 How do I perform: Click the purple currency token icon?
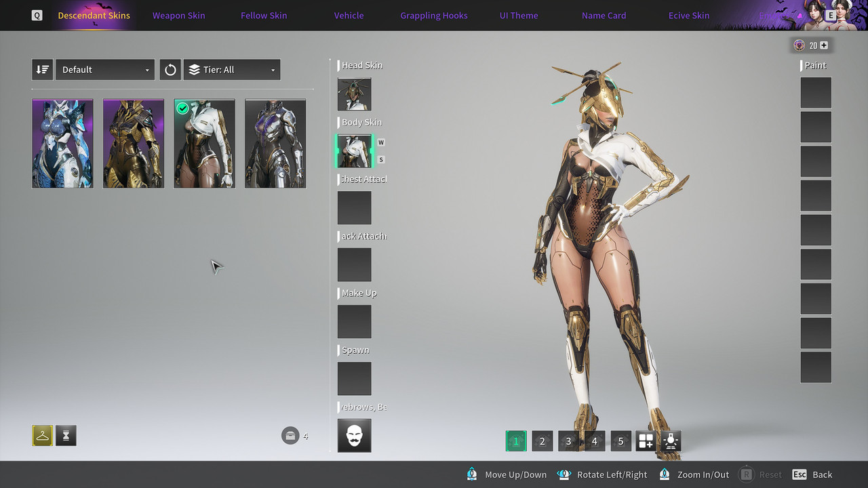799,45
